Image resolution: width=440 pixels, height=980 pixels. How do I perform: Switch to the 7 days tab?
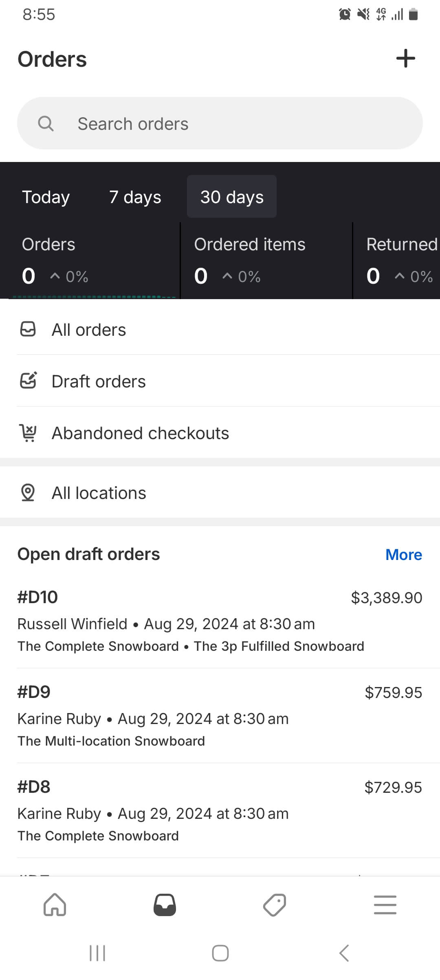[x=135, y=197]
